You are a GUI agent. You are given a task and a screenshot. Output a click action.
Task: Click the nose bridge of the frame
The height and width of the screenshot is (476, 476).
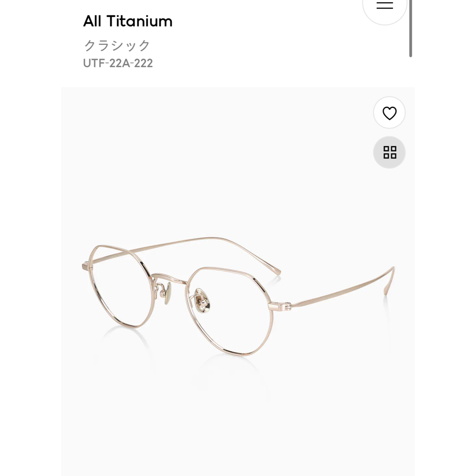[169, 279]
